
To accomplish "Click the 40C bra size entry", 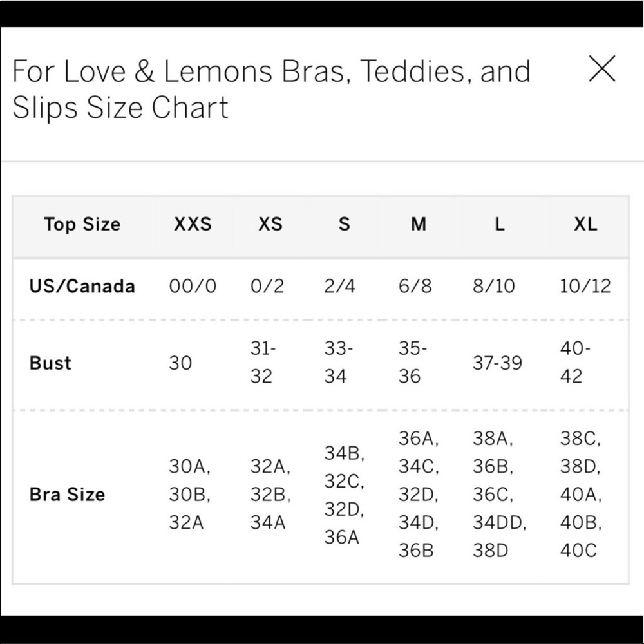I will tap(578, 551).
